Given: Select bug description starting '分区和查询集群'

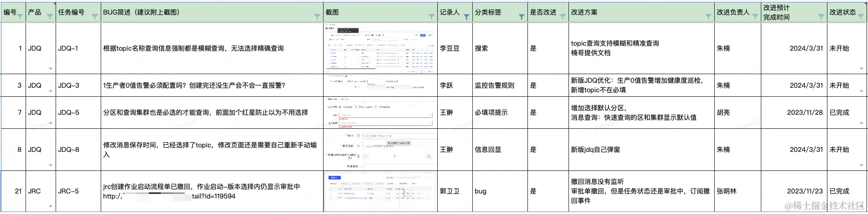Looking at the screenshot, I should point(212,112).
